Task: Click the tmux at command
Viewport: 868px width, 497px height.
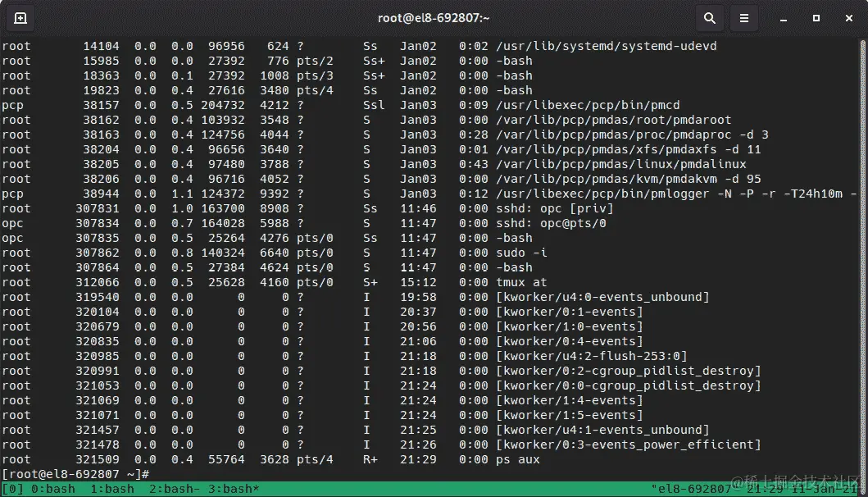Action: tap(521, 282)
